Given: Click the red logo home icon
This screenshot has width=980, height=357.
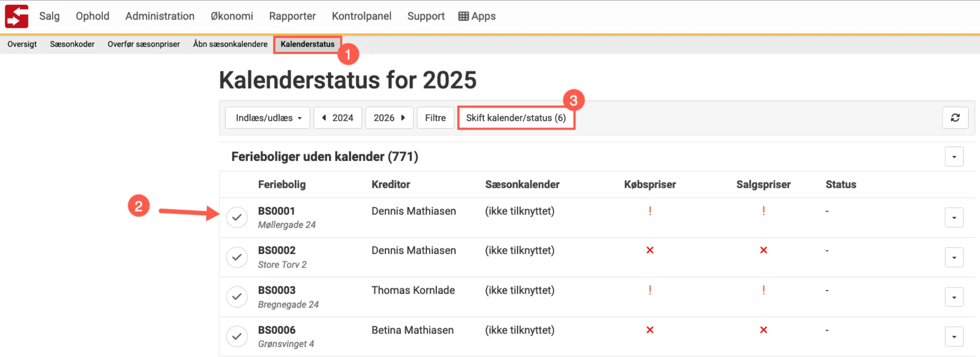Looking at the screenshot, I should (x=17, y=16).
